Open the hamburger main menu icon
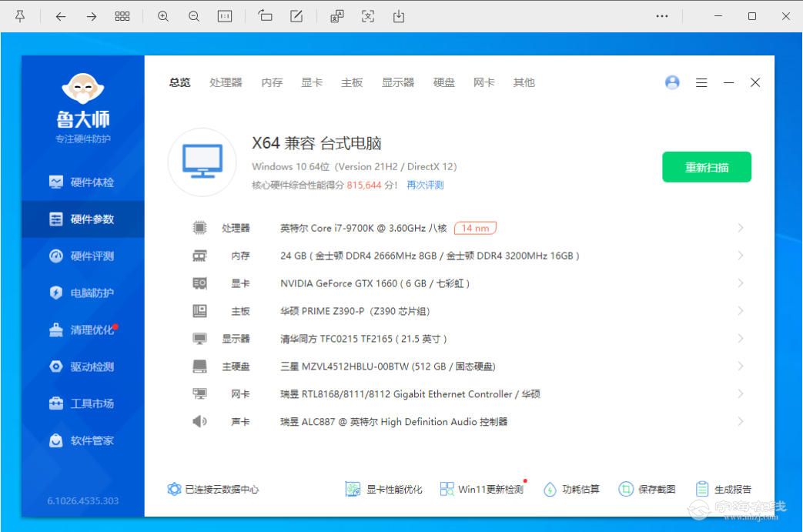Screen dimensions: 803x532 701,82
